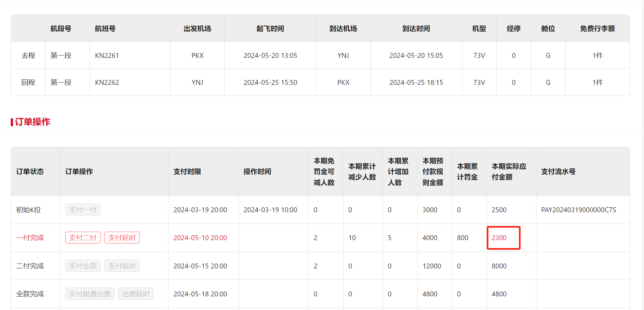Image resolution: width=644 pixels, height=310 pixels.
Task: Click the 免费行李额 column header
Action: (597, 29)
